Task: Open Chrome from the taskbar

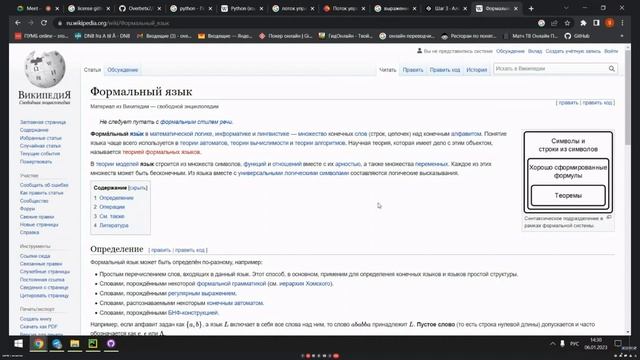Action: click(x=38, y=344)
